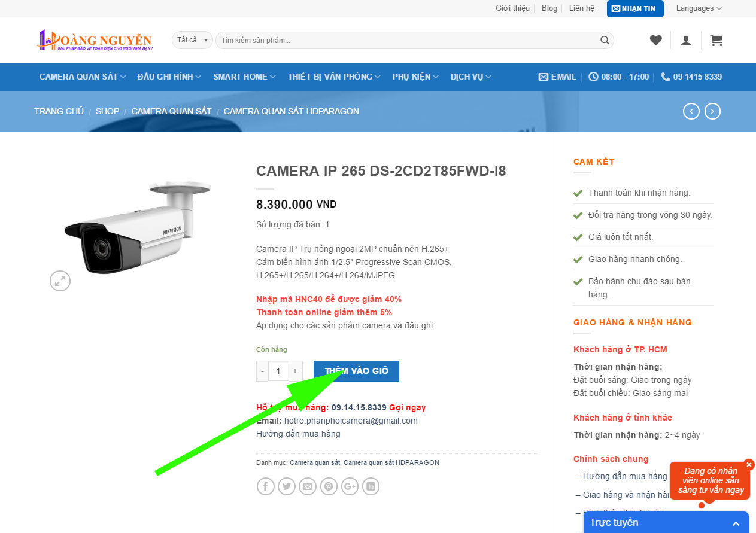Viewport: 756px width, 533px height.
Task: Open the shopping cart icon
Action: coord(716,40)
